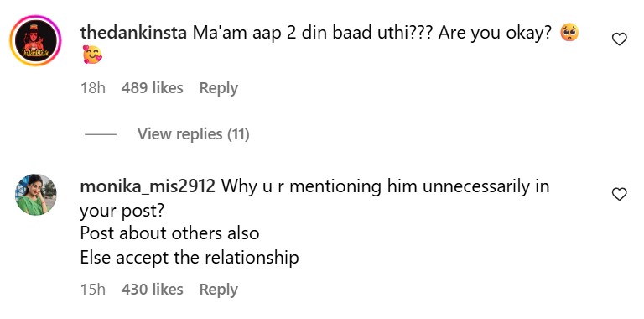This screenshot has height=319, width=644.
Task: Click the 18h timestamp
Action: [x=93, y=88]
